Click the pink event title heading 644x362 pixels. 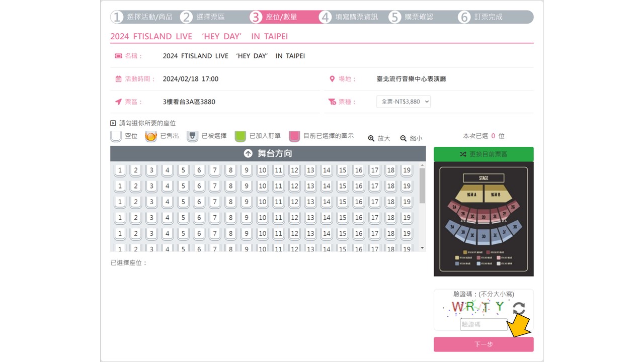(x=199, y=36)
